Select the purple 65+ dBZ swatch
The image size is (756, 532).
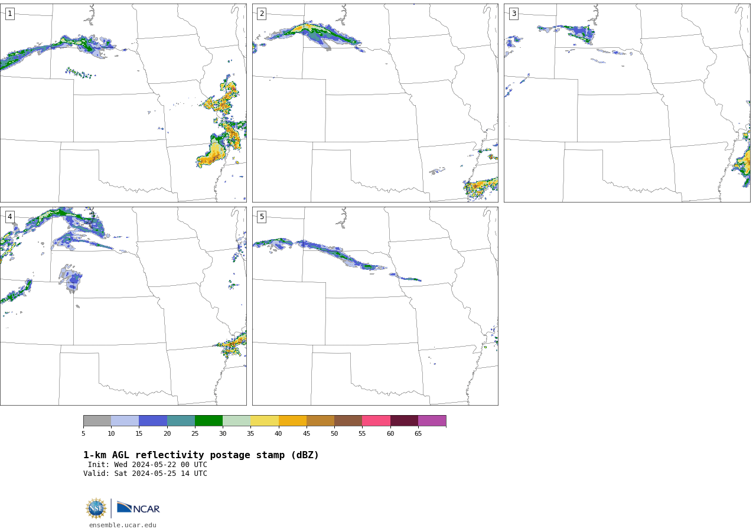pyautogui.click(x=432, y=421)
